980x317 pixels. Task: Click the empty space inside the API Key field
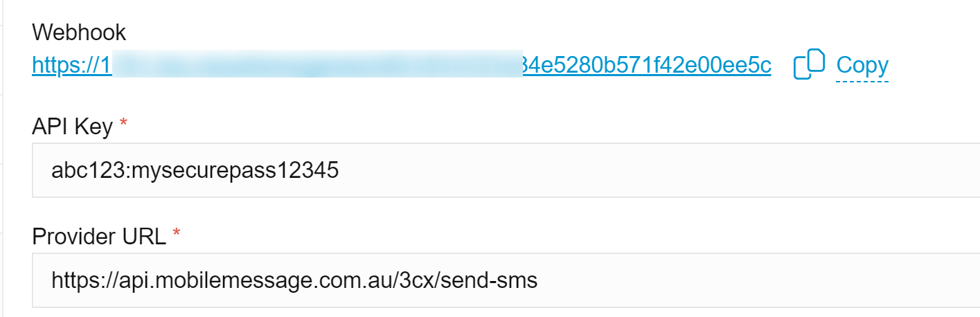click(658, 170)
